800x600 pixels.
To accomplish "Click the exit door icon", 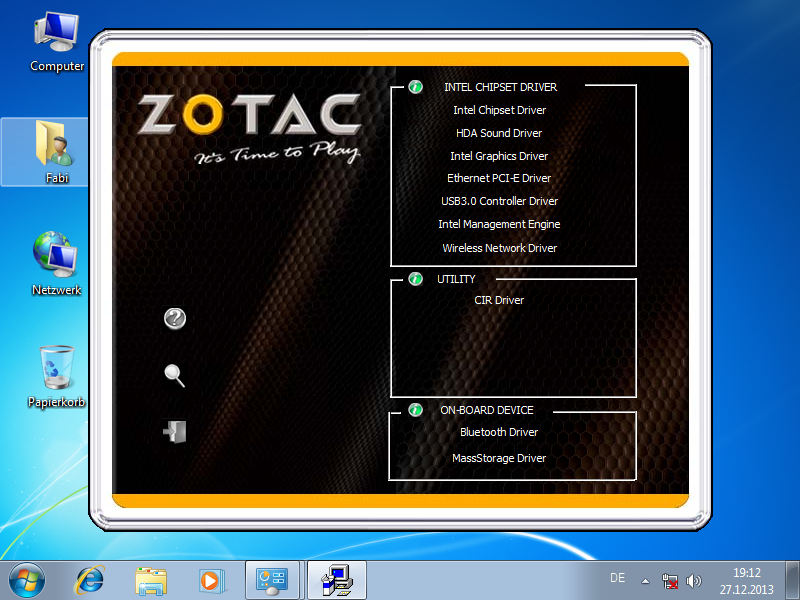I will coord(174,432).
